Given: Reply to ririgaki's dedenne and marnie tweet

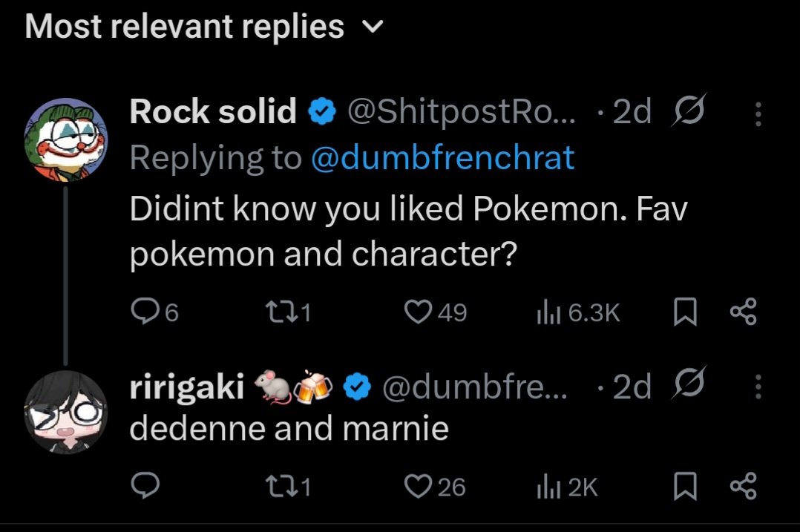Looking at the screenshot, I should [x=143, y=486].
